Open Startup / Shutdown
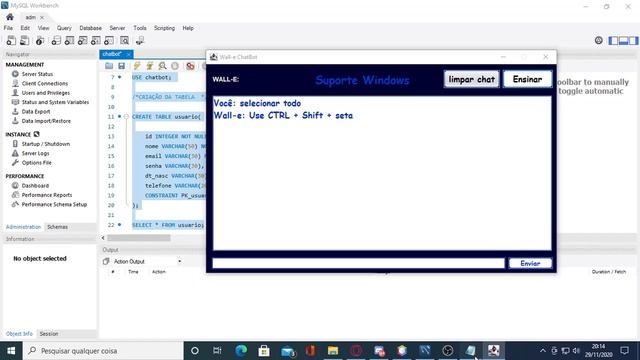 [x=46, y=144]
